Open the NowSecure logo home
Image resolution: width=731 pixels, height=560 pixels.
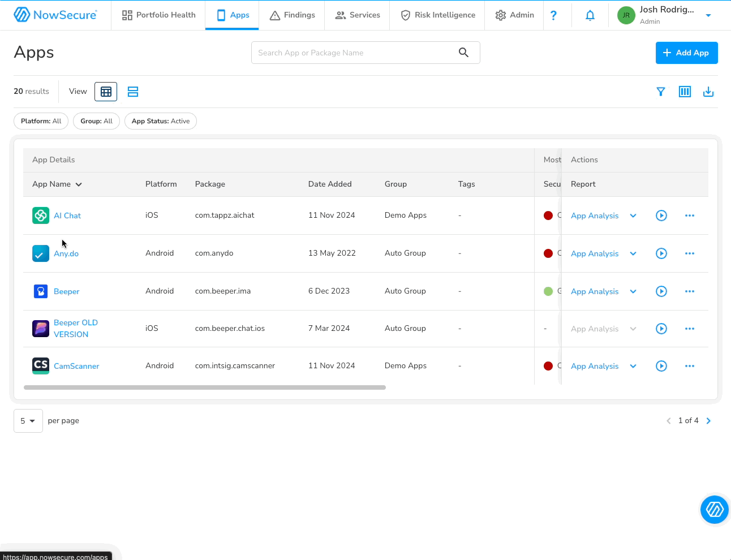[55, 15]
